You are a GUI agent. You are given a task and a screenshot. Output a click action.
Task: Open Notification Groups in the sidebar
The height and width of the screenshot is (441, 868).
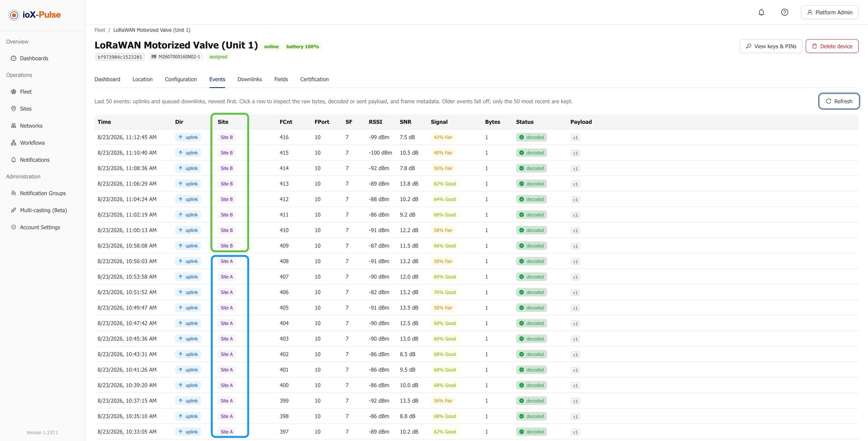pos(42,193)
